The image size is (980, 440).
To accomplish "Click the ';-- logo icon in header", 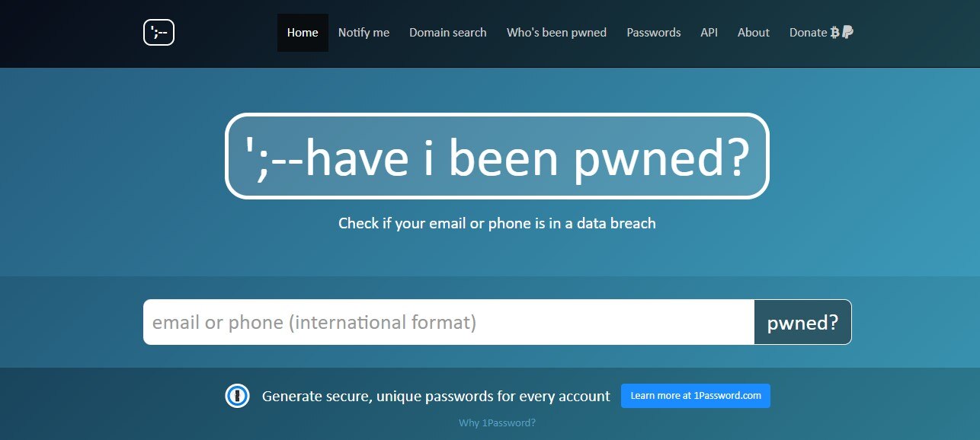I will 159,33.
